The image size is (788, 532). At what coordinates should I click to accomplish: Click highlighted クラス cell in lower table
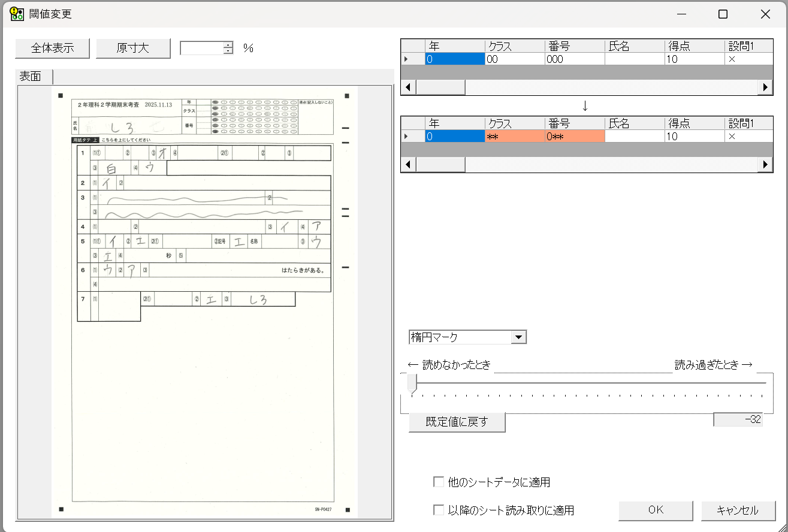click(x=514, y=137)
